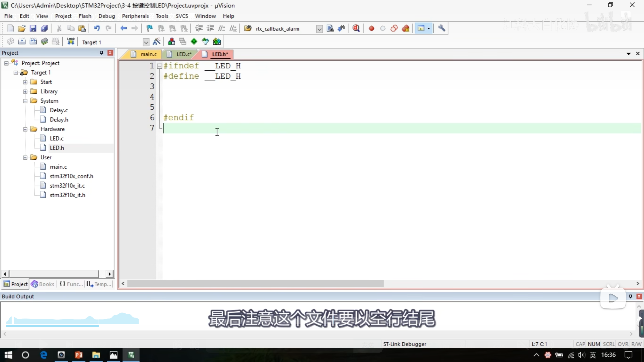Start the debug session magnifier icon
This screenshot has width=644, height=362.
[356, 28]
